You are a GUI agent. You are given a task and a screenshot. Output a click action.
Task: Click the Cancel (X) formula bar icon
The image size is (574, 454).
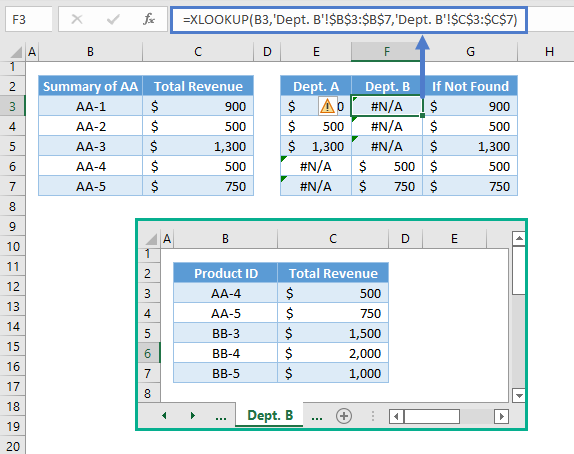[77, 19]
